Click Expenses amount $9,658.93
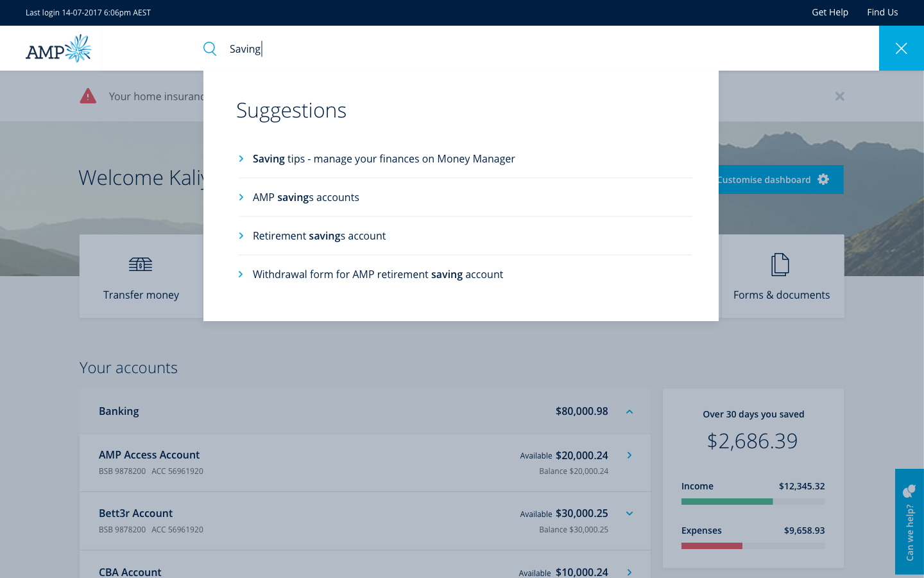The image size is (924, 578). pyautogui.click(x=805, y=530)
